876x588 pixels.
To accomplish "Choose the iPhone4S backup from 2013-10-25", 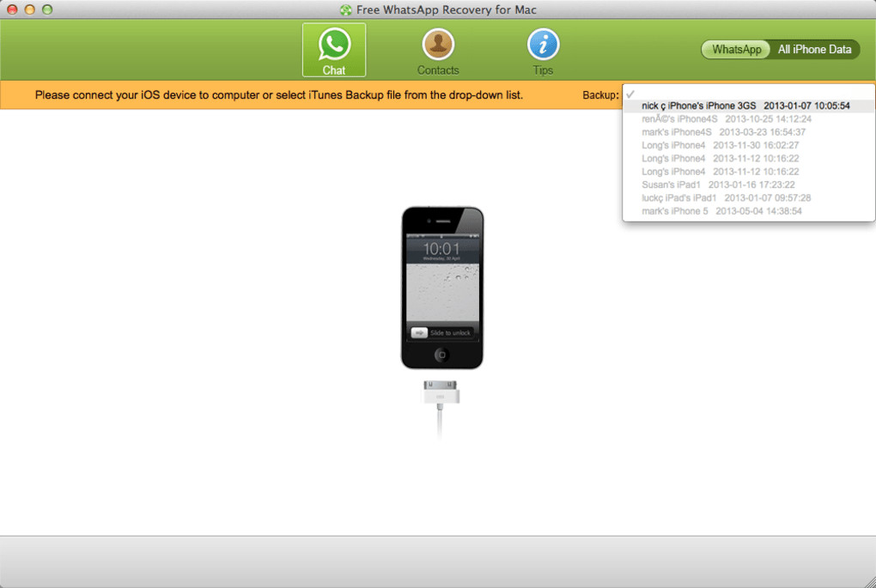I will 749,119.
